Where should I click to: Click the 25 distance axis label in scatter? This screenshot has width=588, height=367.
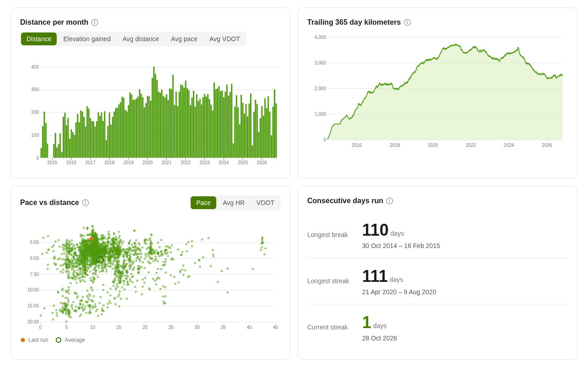click(171, 328)
